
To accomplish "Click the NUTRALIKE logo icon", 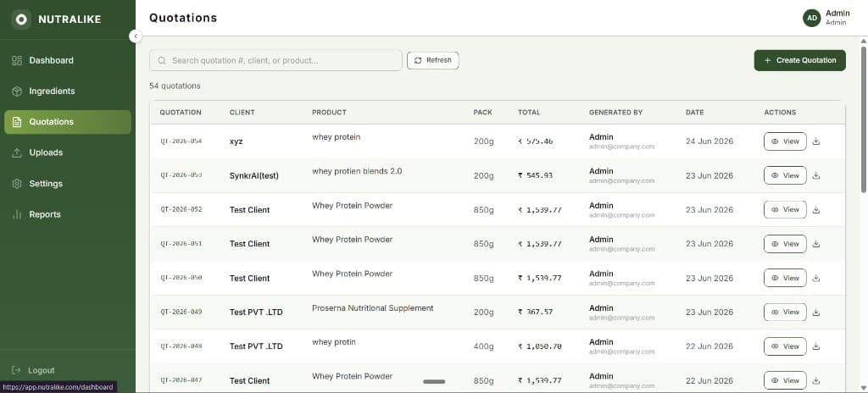I will tap(21, 19).
